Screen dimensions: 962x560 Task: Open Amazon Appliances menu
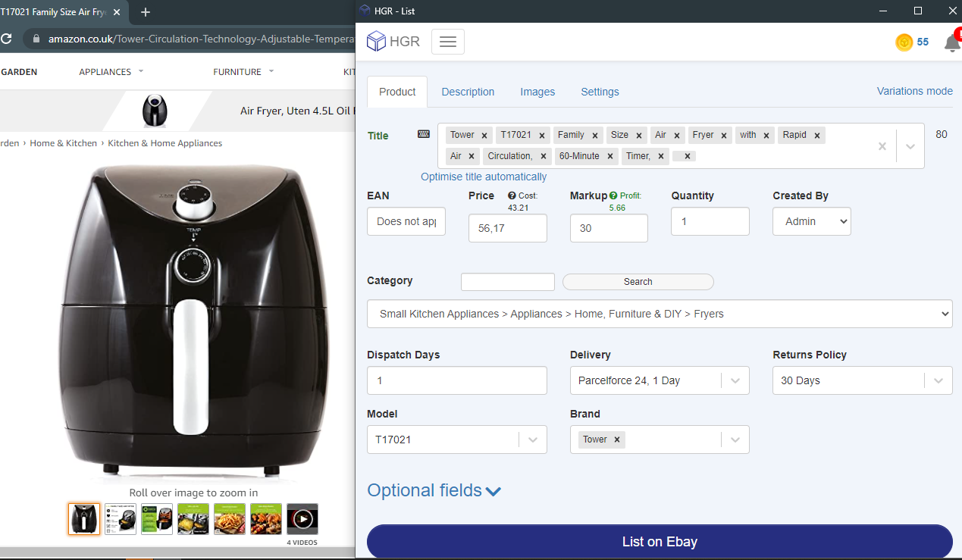pyautogui.click(x=111, y=72)
